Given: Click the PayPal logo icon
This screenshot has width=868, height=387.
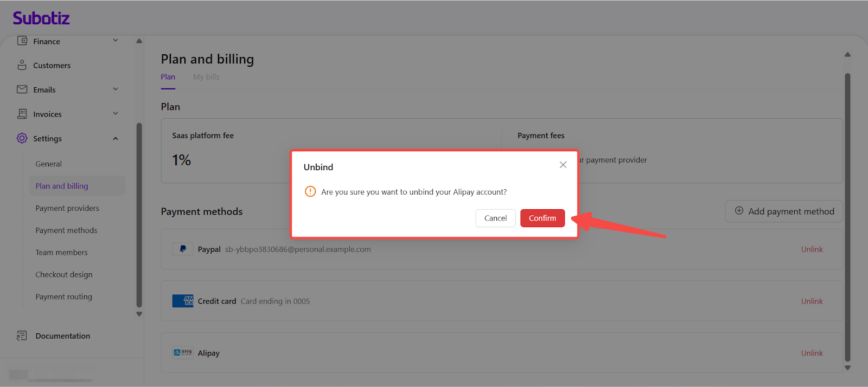Looking at the screenshot, I should 183,249.
